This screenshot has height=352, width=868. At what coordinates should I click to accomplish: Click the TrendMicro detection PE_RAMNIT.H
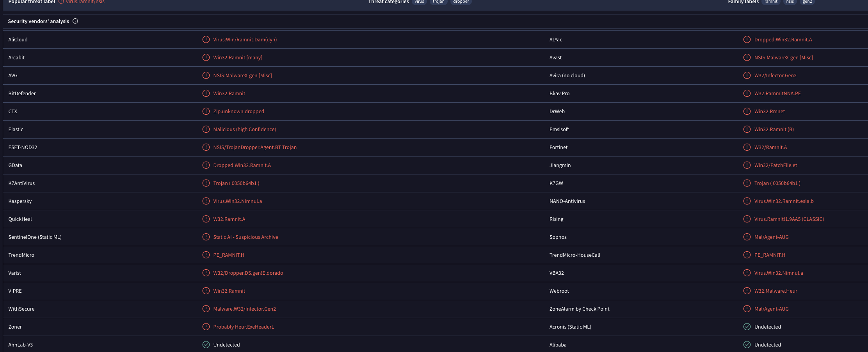coord(229,255)
